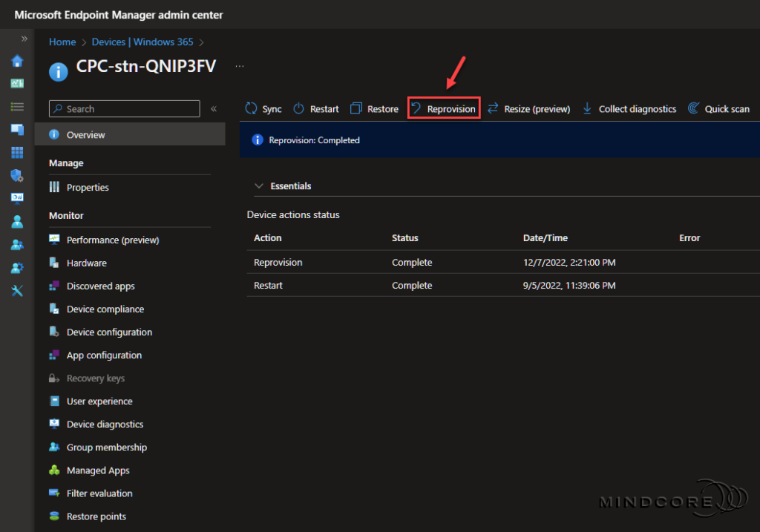Collapse the Essentials section
Screen dimensions: 760x532
tap(260, 185)
